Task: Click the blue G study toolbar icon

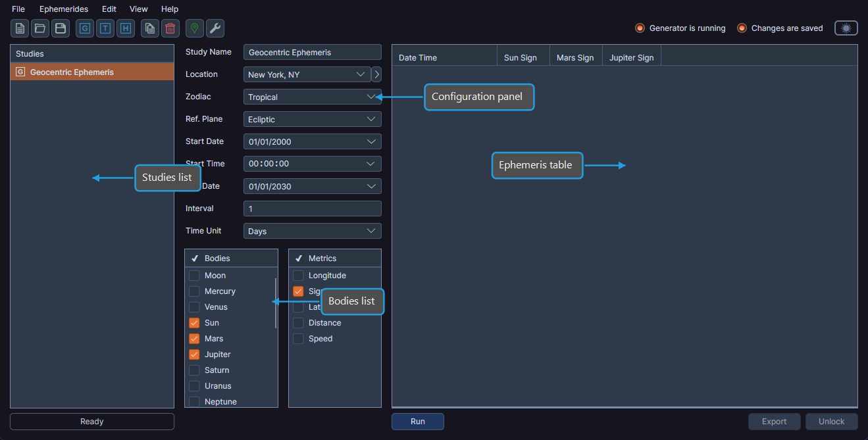Action: [85, 28]
